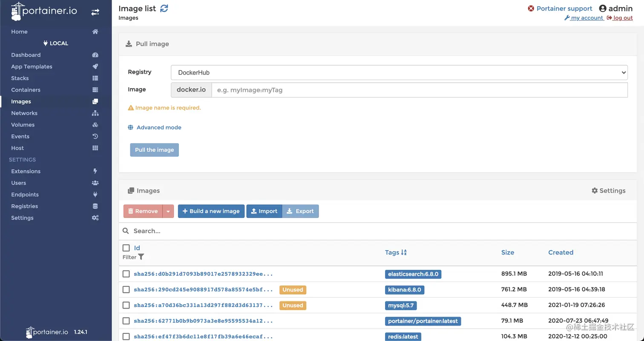Viewport: 644px width, 341px height.
Task: Open the Portainer support link
Action: click(x=564, y=9)
